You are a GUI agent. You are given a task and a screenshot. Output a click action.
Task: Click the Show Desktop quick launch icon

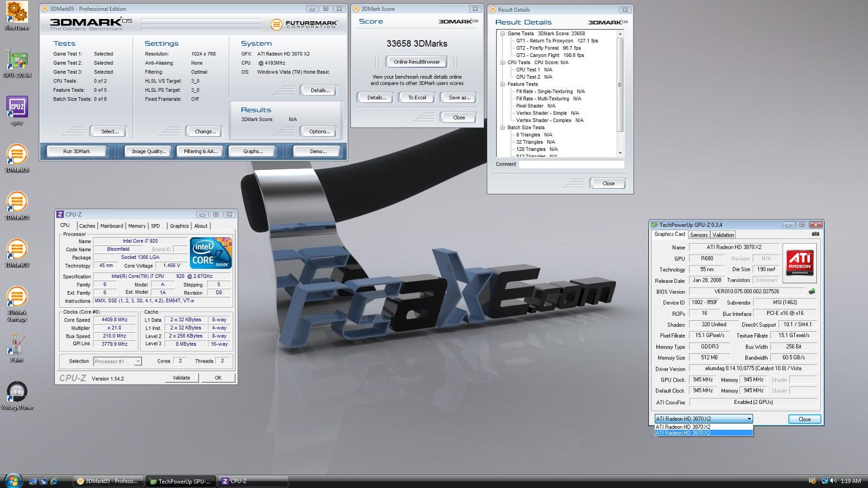[33, 481]
